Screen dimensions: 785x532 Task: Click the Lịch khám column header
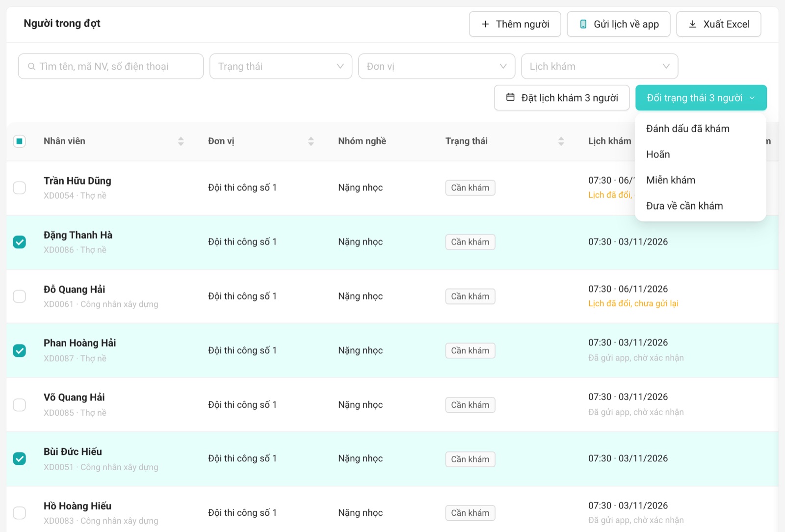[610, 141]
